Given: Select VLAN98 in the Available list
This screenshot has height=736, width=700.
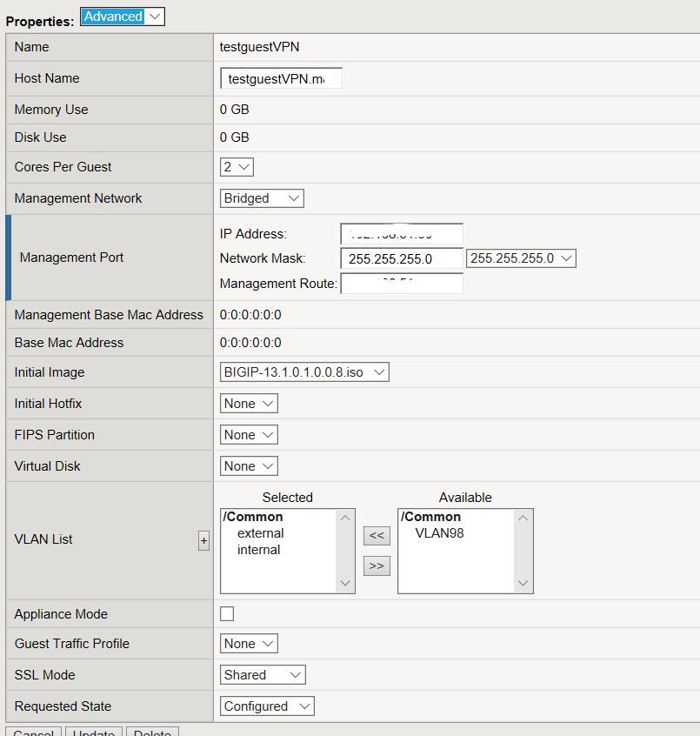Looking at the screenshot, I should pos(439,533).
